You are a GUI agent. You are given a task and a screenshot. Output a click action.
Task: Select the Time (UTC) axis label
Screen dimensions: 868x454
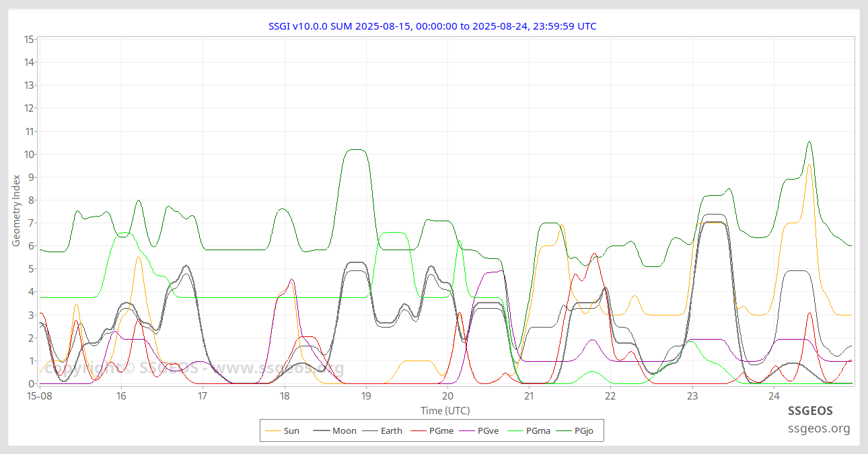(445, 410)
